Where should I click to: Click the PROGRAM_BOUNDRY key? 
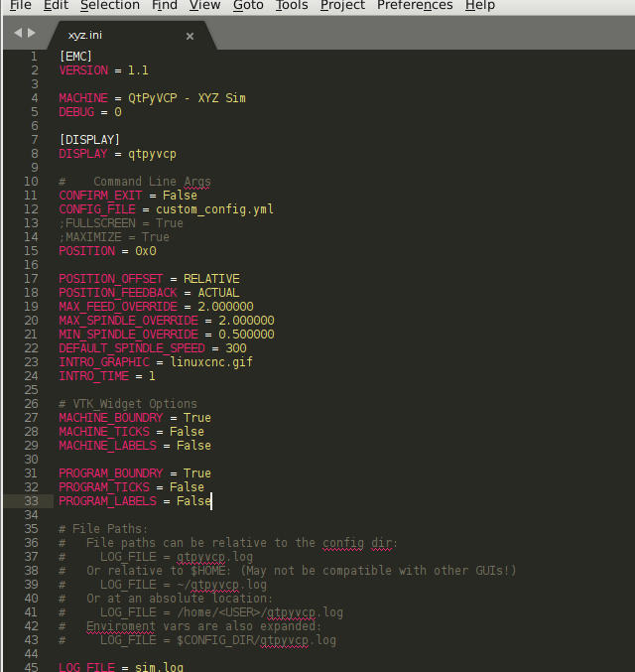click(111, 473)
